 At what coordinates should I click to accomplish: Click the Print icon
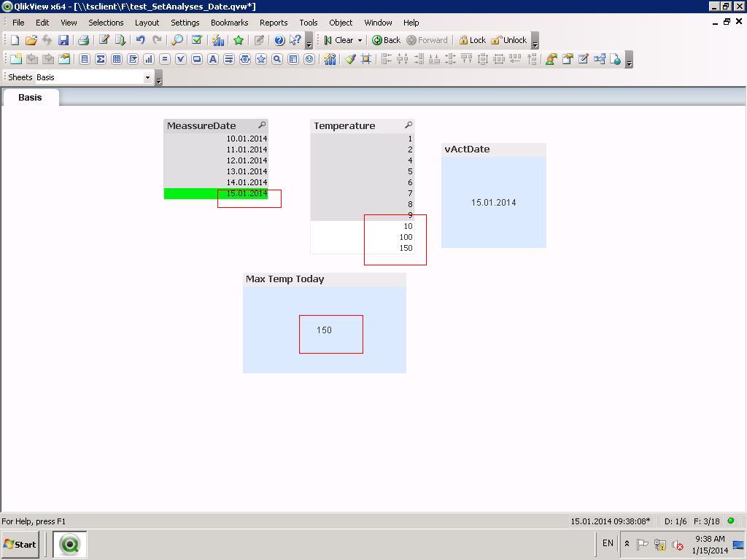tap(83, 40)
